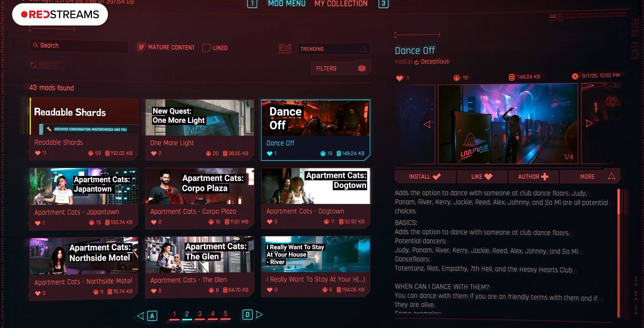Switch to the Mod Menu tab

[287, 4]
